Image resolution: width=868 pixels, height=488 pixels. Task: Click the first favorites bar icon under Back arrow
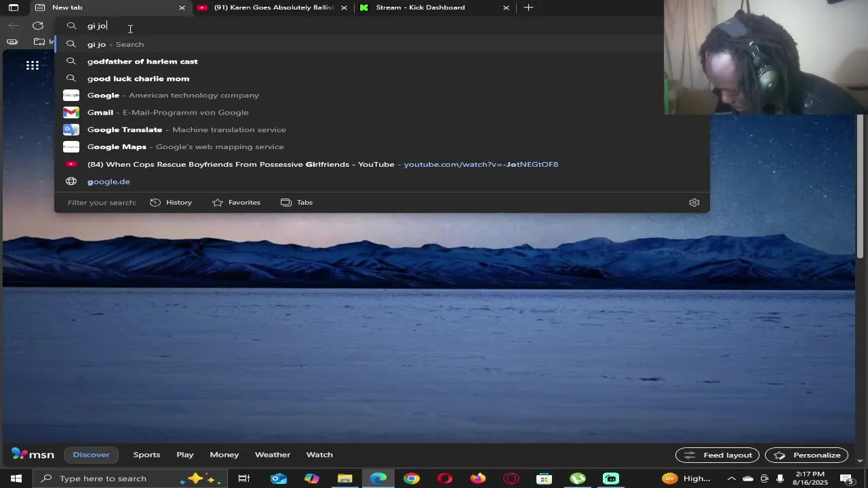[x=12, y=42]
